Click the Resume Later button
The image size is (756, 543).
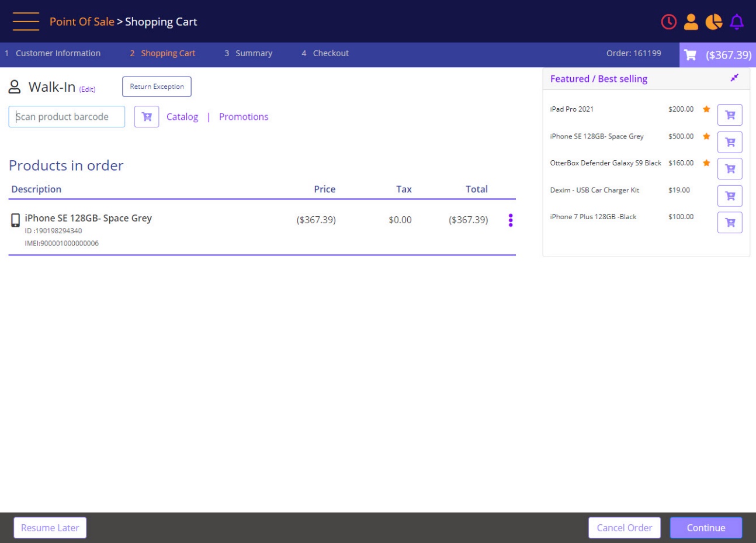click(50, 528)
